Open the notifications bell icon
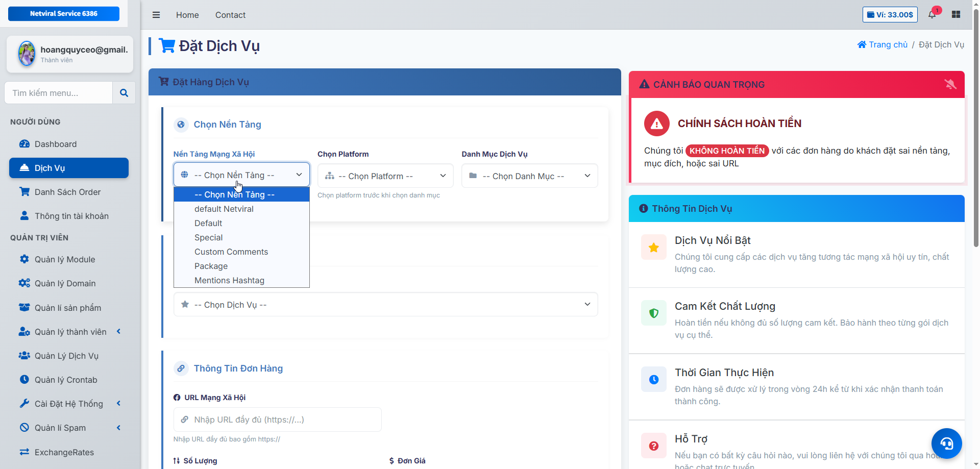The image size is (980, 469). [932, 14]
